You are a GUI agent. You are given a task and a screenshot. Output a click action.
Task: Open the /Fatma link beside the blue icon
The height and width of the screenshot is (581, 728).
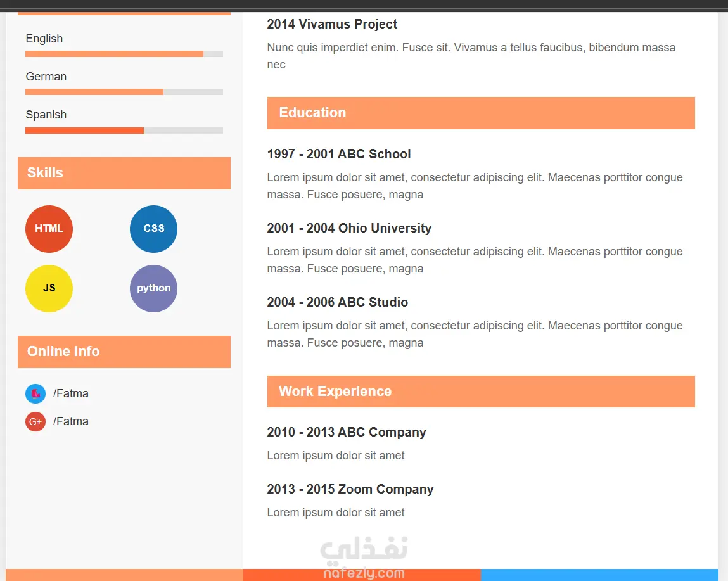pyautogui.click(x=71, y=393)
